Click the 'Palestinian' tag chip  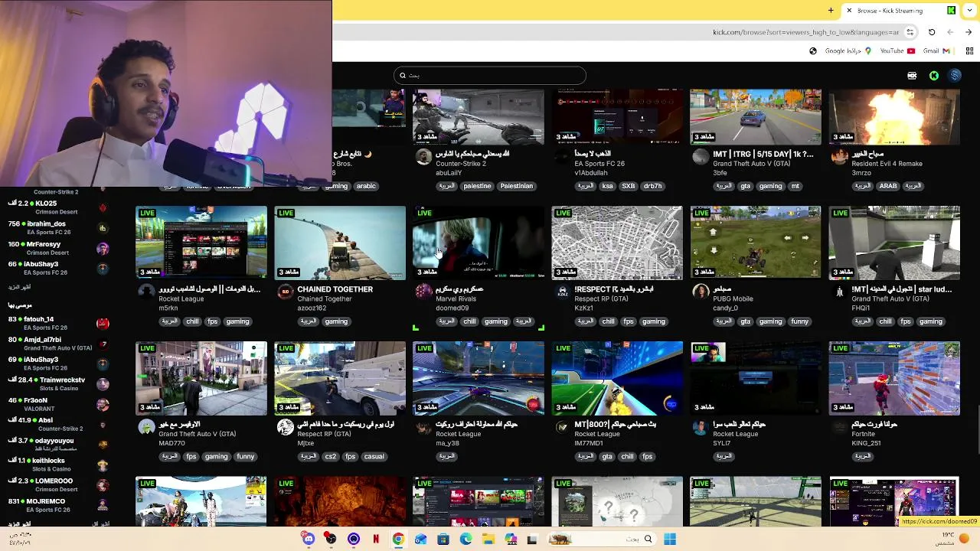516,186
